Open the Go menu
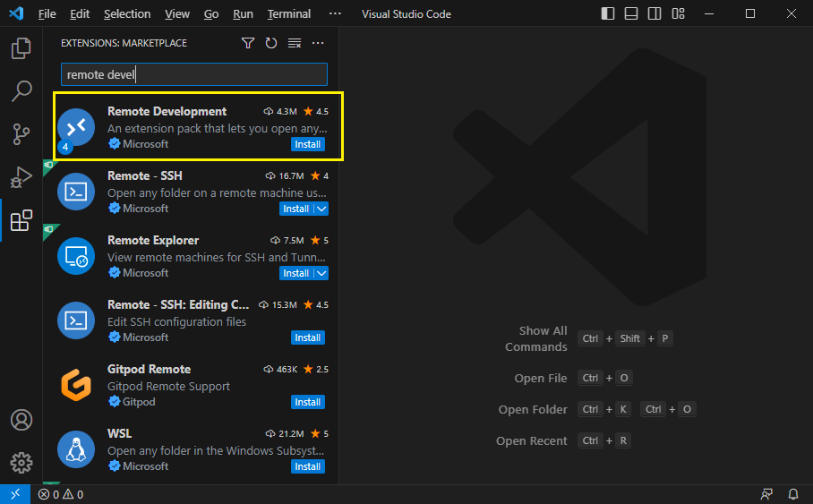This screenshot has height=504, width=813. pyautogui.click(x=211, y=14)
